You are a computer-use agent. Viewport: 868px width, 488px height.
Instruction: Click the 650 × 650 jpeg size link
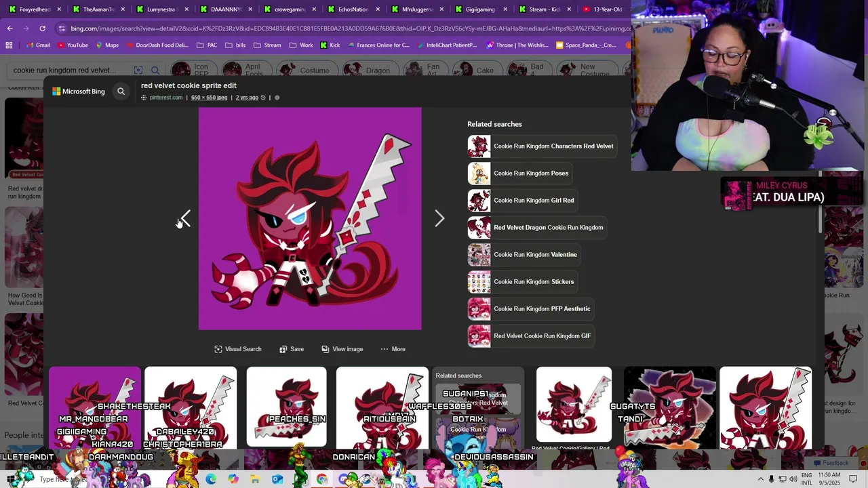click(x=209, y=98)
